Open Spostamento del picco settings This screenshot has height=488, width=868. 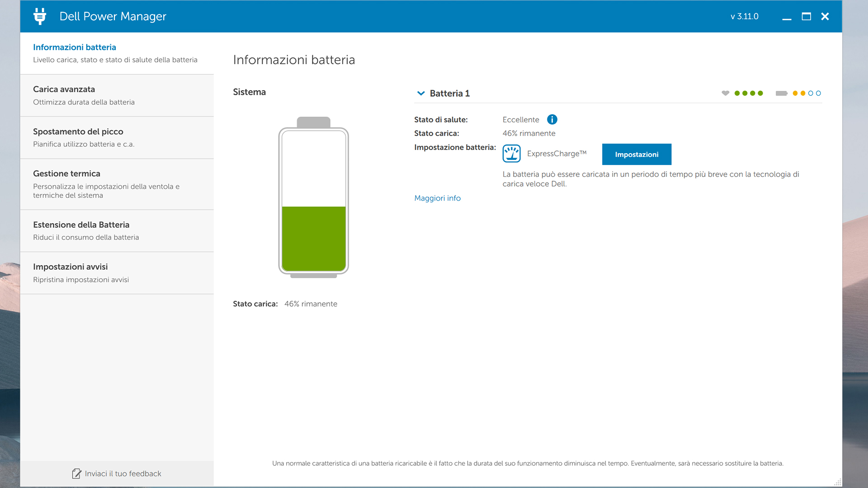click(78, 131)
